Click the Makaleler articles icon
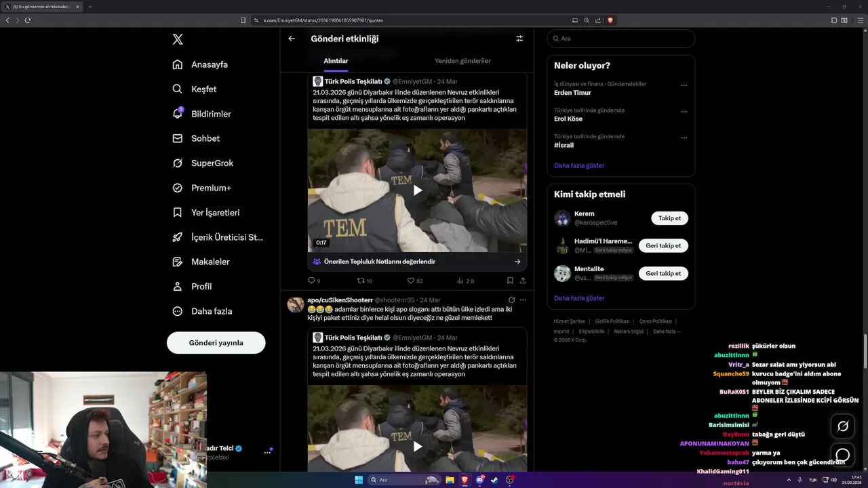 pyautogui.click(x=178, y=262)
